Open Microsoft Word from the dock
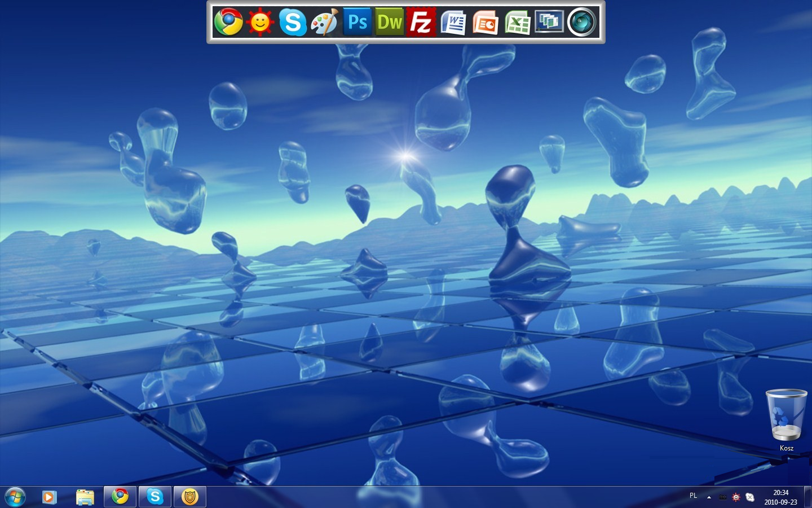The width and height of the screenshot is (812, 508). coord(453,23)
